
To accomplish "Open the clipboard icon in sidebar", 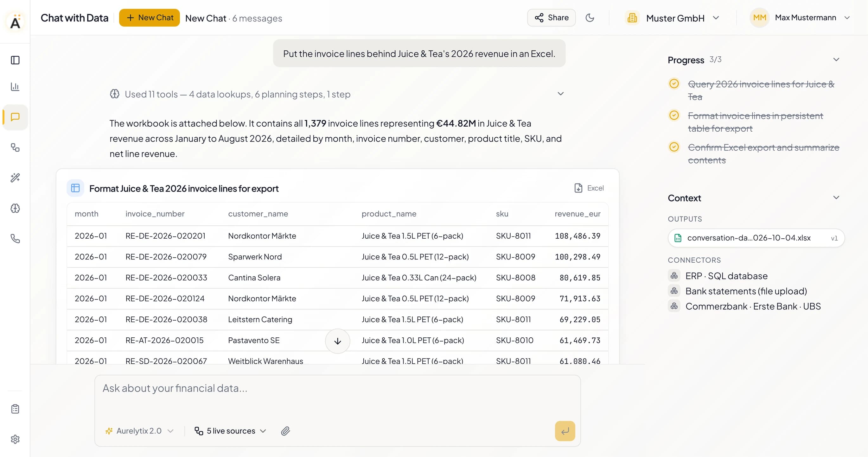I will [15, 409].
